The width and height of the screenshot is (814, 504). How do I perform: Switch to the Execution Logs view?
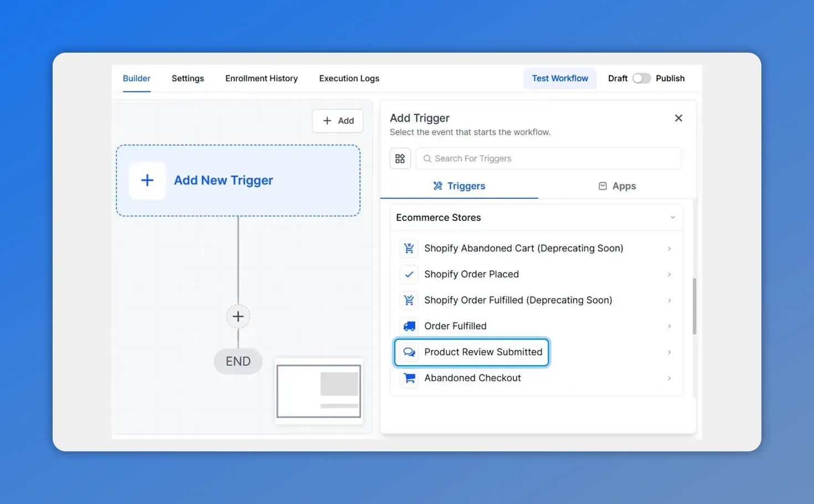(349, 78)
